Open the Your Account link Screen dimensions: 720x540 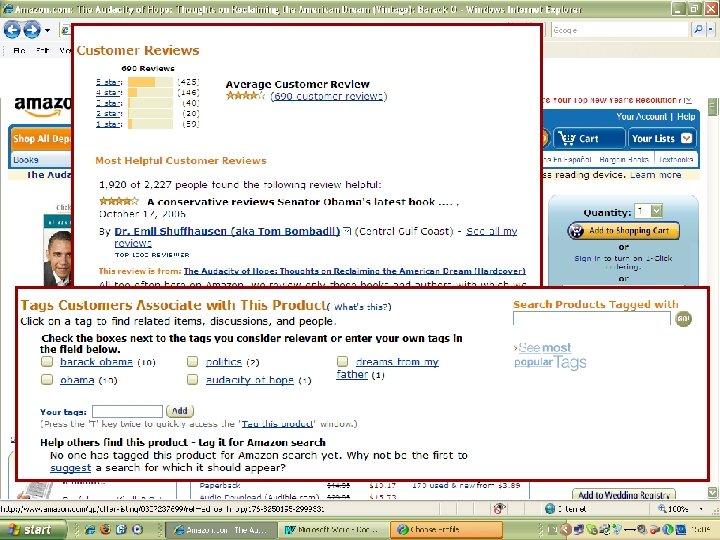pos(641,117)
